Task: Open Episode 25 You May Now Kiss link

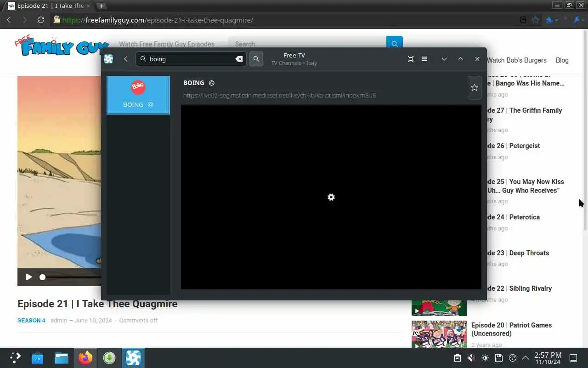Action: click(x=525, y=186)
